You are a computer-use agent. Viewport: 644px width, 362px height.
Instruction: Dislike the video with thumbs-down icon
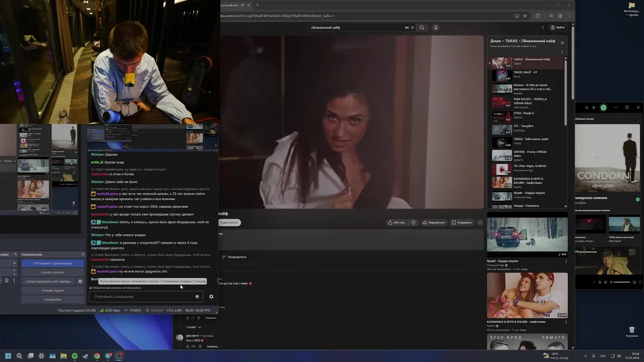(x=413, y=222)
